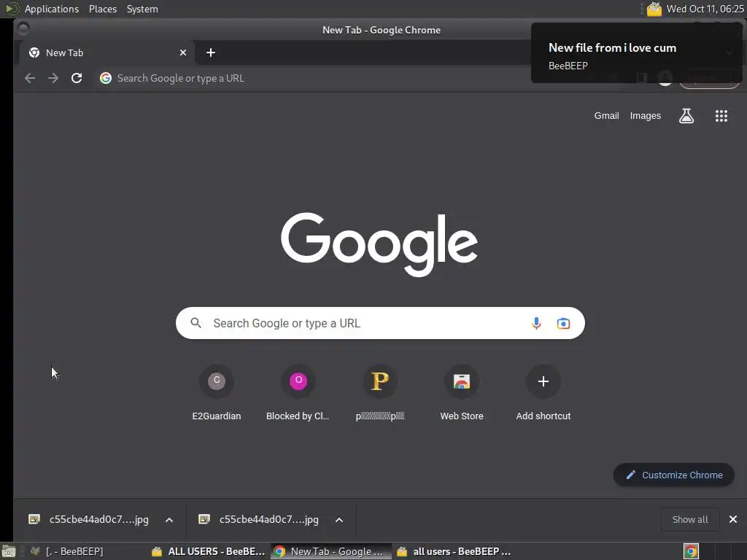Switch to ALL USERS - BeeBEEP taskbar window

point(209,551)
